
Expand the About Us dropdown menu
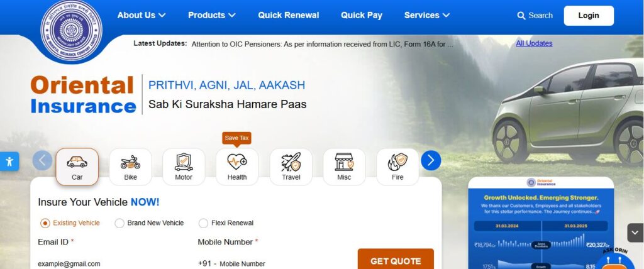coord(142,15)
